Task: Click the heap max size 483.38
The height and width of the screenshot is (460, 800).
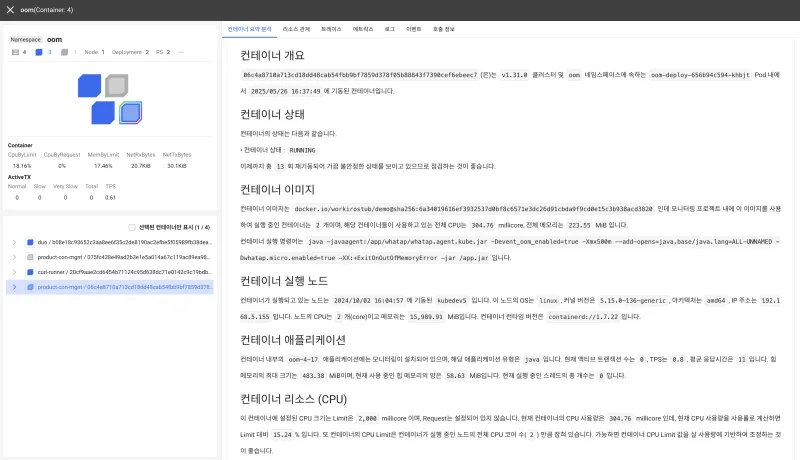Action: (x=313, y=376)
